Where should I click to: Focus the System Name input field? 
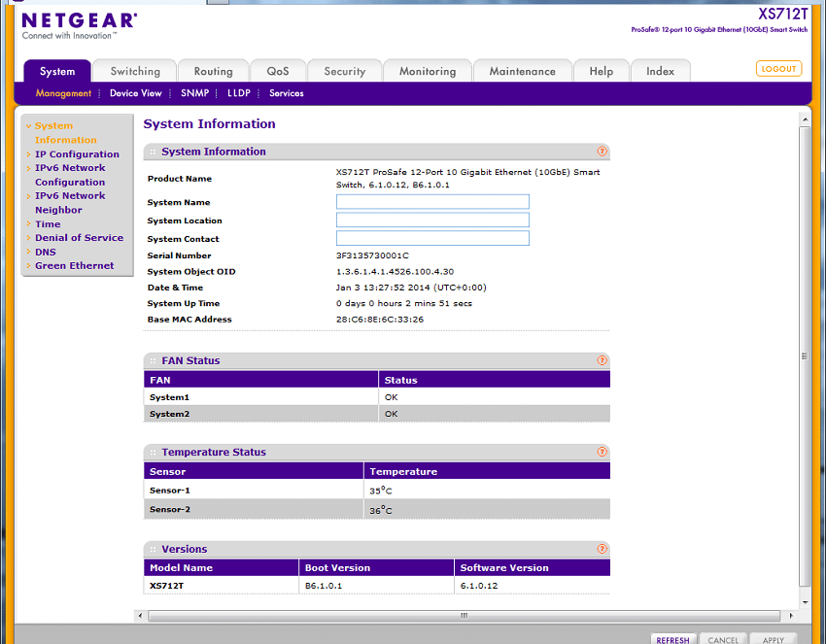click(x=432, y=202)
